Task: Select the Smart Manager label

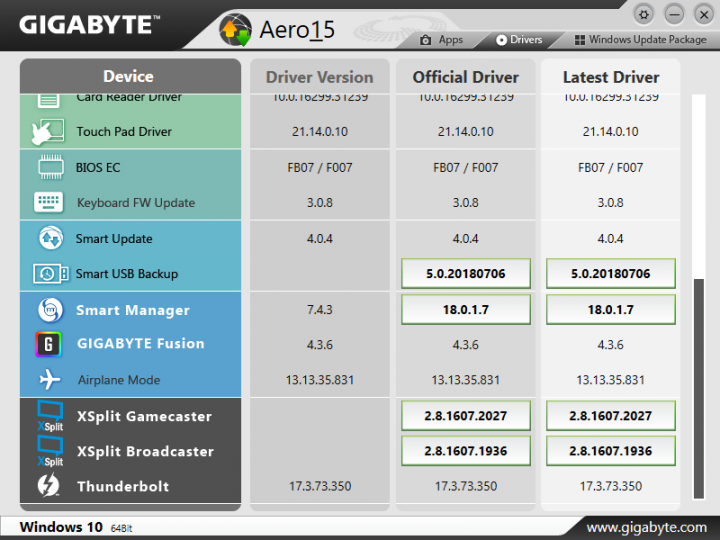Action: [133, 310]
